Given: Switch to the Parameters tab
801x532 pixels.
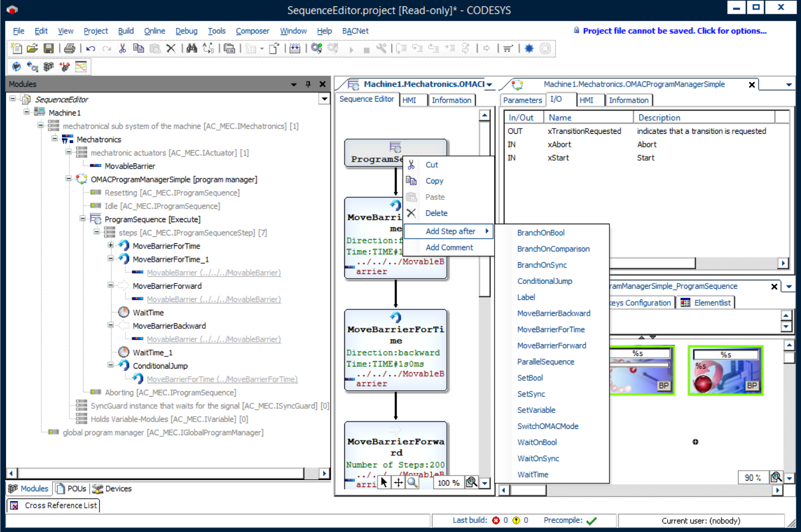Looking at the screenshot, I should (522, 99).
